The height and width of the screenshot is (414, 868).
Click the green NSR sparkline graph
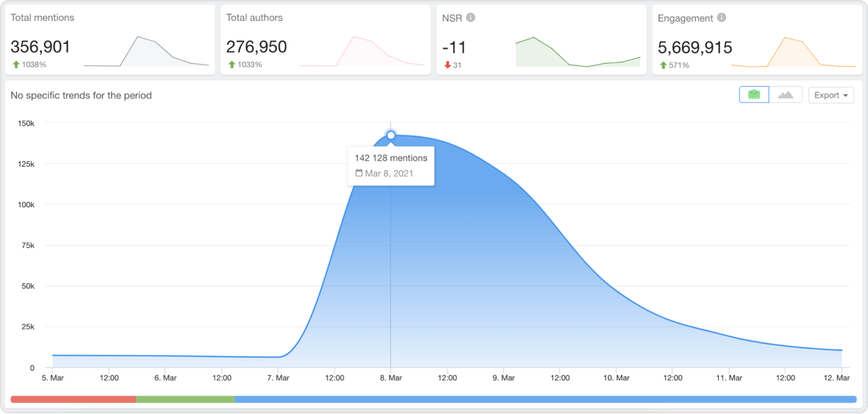577,52
